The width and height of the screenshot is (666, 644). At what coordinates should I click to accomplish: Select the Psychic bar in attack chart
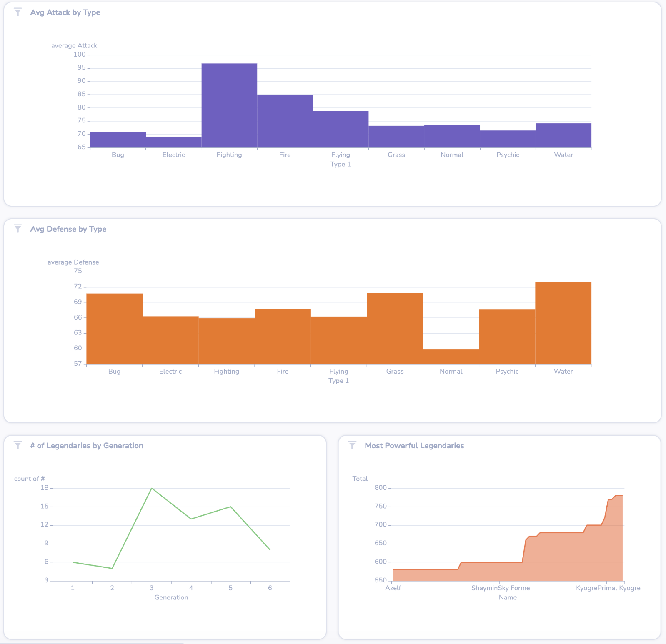[508, 140]
